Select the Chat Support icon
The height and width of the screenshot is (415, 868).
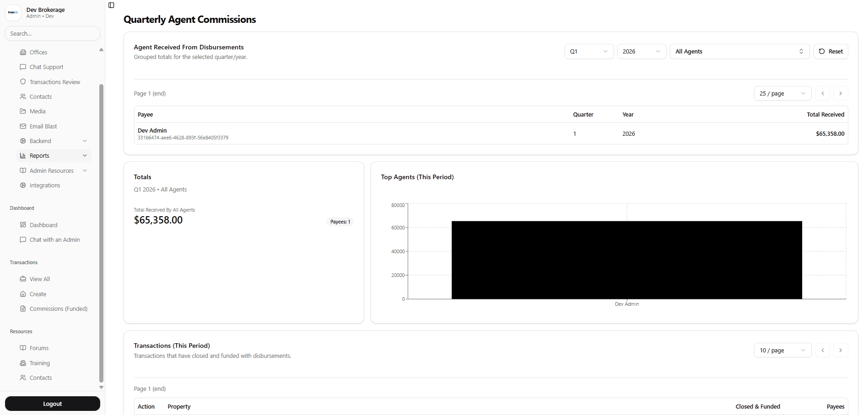coord(23,67)
